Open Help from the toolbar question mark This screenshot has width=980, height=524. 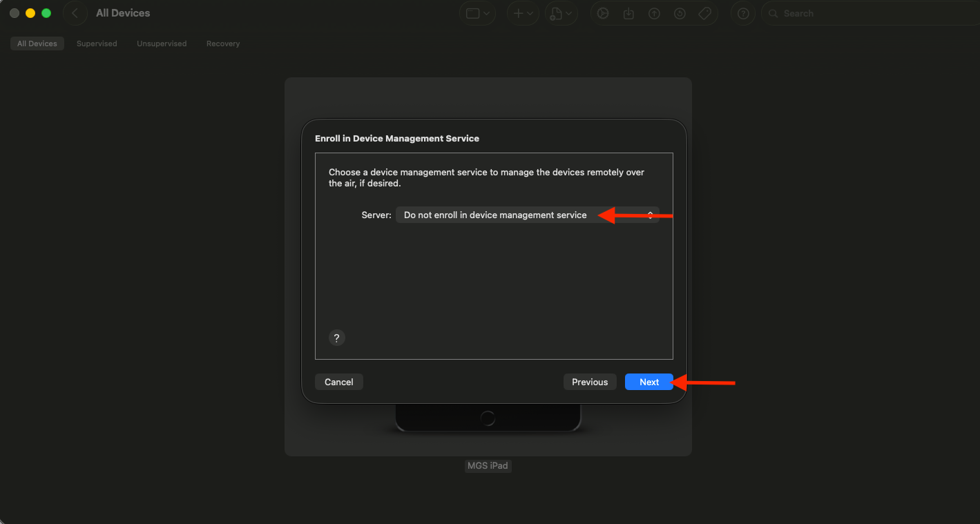pyautogui.click(x=743, y=13)
